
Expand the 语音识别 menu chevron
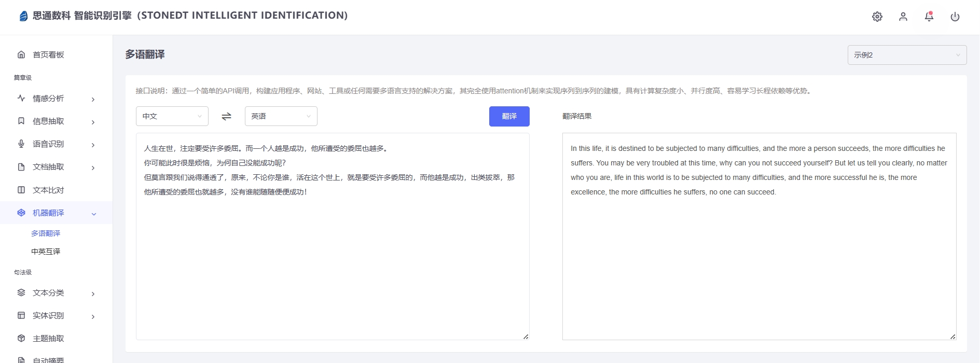pos(93,145)
